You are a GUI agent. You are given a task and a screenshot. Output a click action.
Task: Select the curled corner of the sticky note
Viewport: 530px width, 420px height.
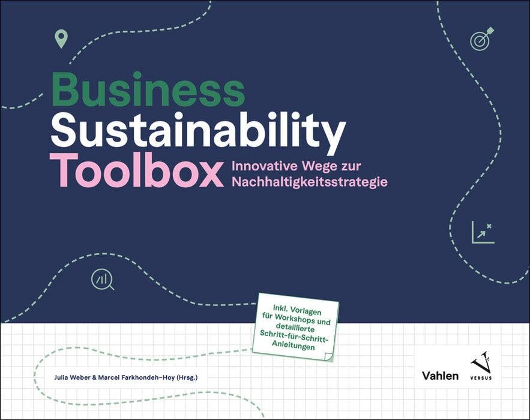pyautogui.click(x=329, y=356)
